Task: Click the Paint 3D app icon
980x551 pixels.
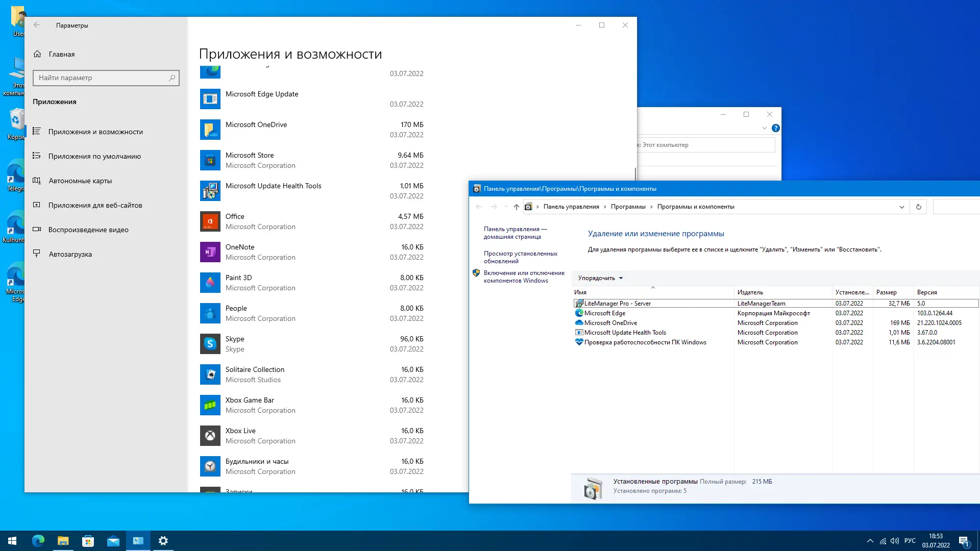Action: coord(210,283)
